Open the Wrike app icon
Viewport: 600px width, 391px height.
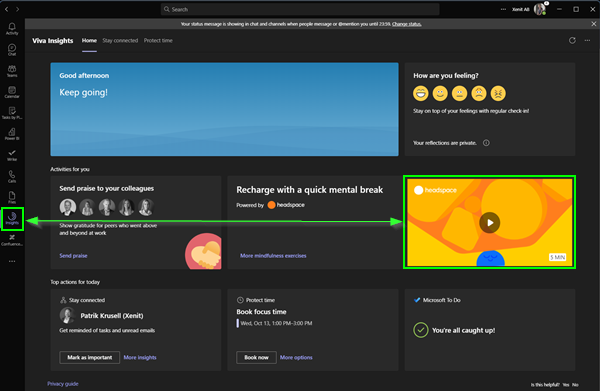12,155
